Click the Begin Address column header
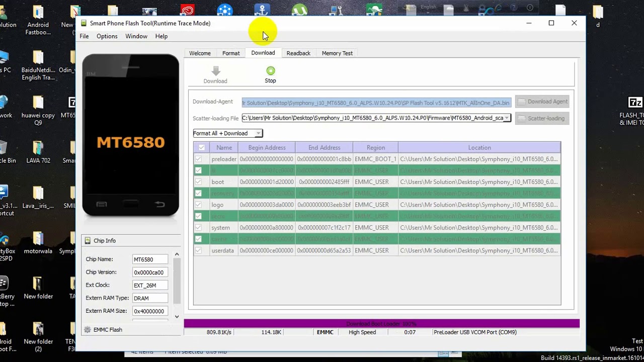Viewport: 644px width, 362px height. tap(267, 148)
